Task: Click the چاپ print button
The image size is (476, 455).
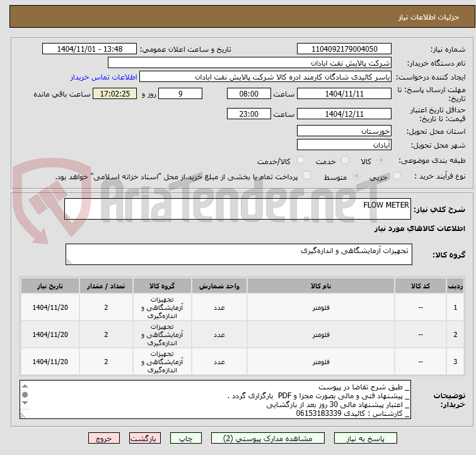Action: coord(186,439)
